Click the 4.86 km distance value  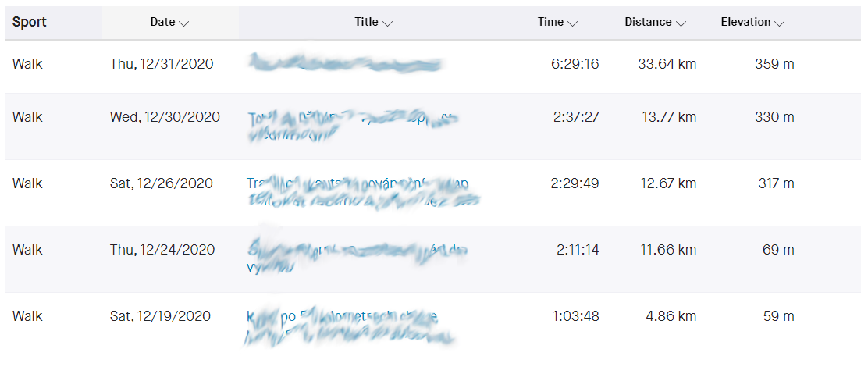670,316
